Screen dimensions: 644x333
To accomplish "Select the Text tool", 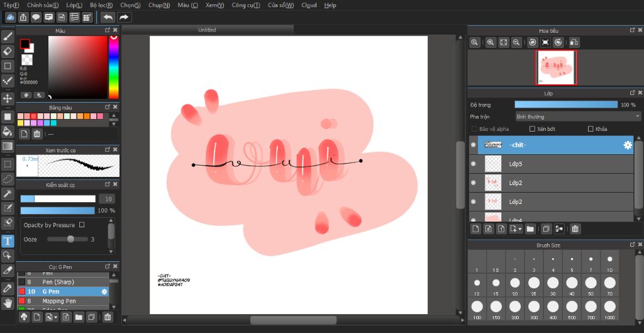I will pyautogui.click(x=8, y=240).
